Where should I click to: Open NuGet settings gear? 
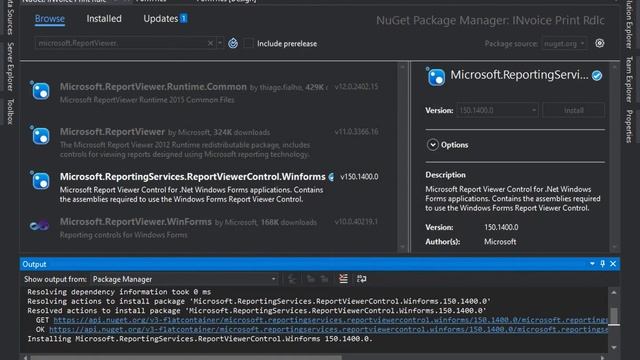pyautogui.click(x=600, y=43)
